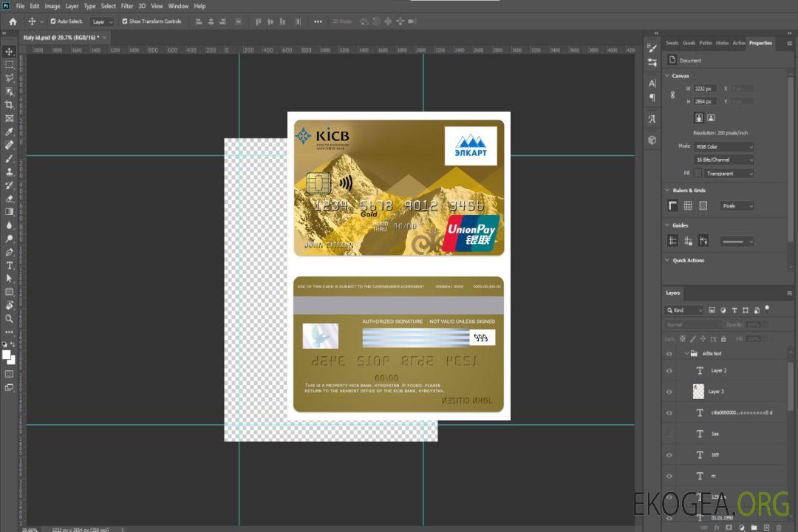Open the Mode RGB Color dropdown
This screenshot has height=532, width=798.
723,146
